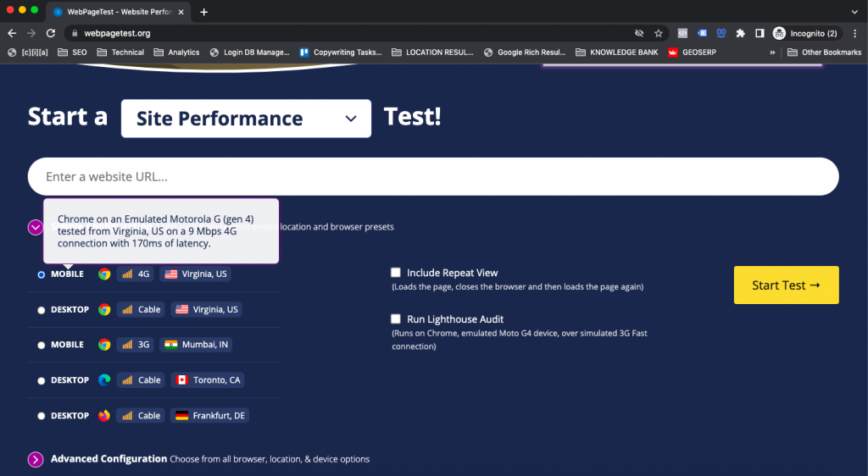Select the Desktop Cable Virginia, US preset
868x476 pixels.
(42, 310)
